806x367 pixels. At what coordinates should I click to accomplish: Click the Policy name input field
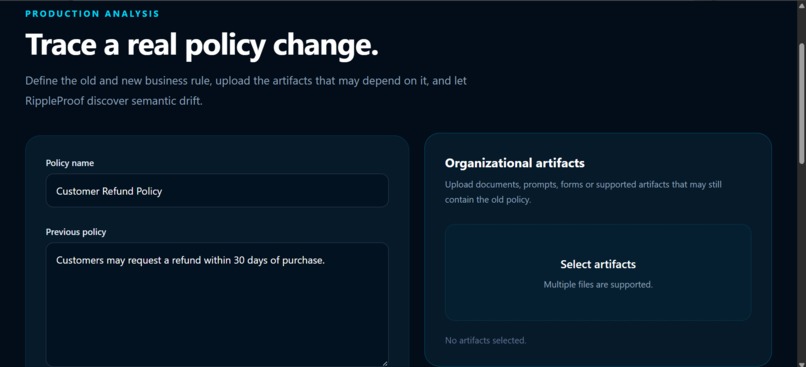(217, 191)
